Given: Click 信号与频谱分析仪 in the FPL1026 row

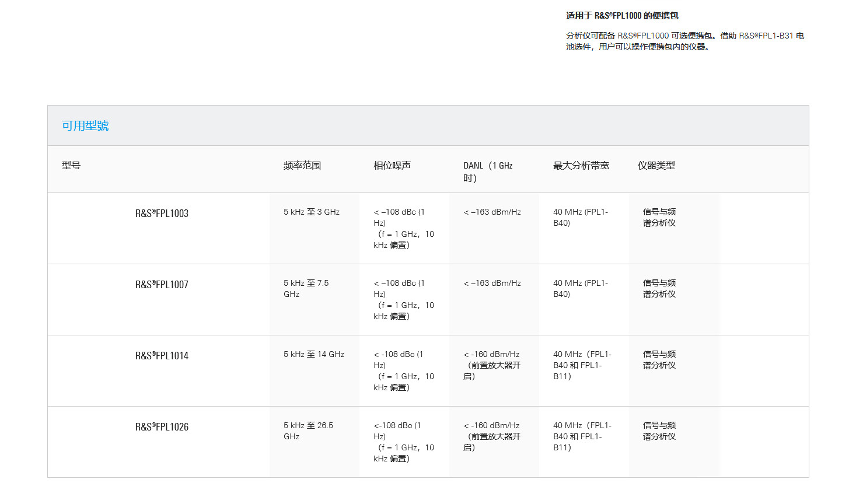Looking at the screenshot, I should [x=659, y=431].
